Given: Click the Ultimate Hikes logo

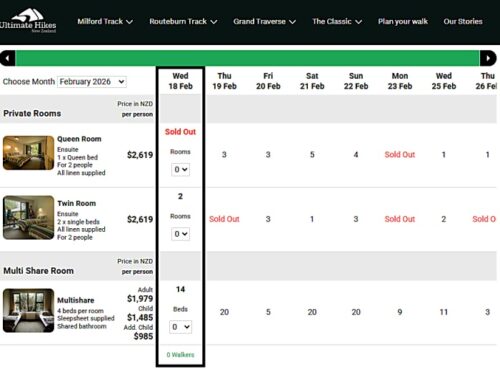Looking at the screenshot, I should click(28, 21).
